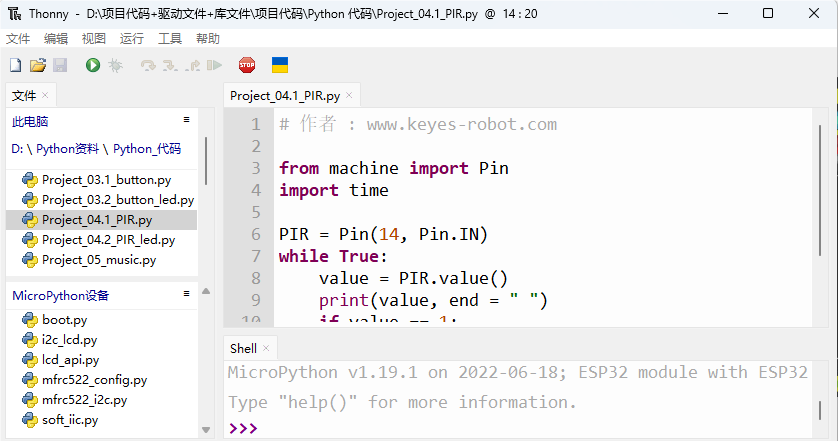Viewport: 838px width, 441px height.
Task: Run current script with green play button
Action: click(x=93, y=65)
